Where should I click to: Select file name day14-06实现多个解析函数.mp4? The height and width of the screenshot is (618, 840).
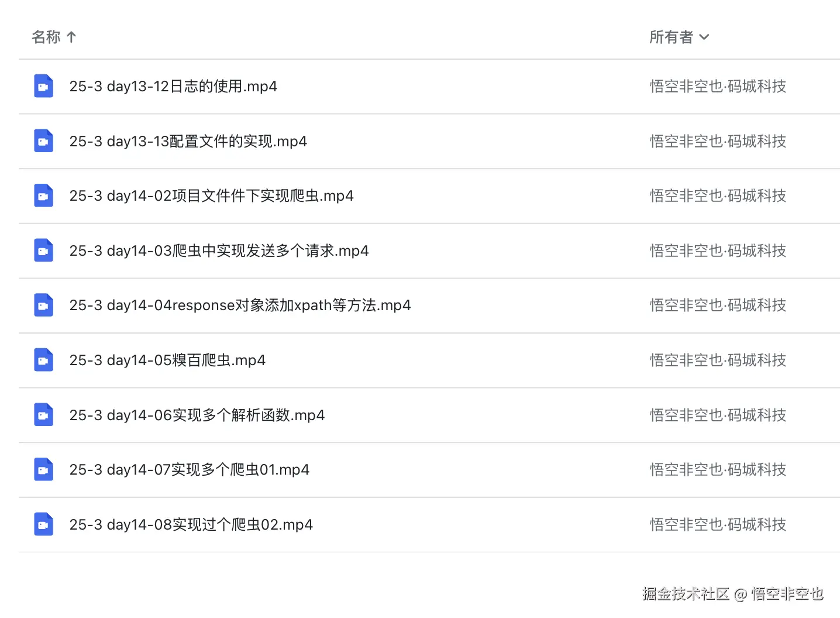pyautogui.click(x=197, y=416)
